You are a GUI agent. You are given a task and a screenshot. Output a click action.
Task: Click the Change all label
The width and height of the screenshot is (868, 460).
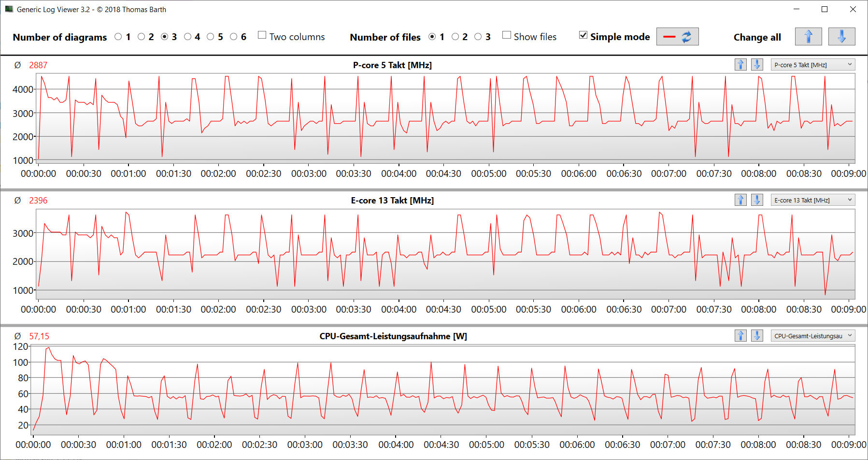point(757,37)
